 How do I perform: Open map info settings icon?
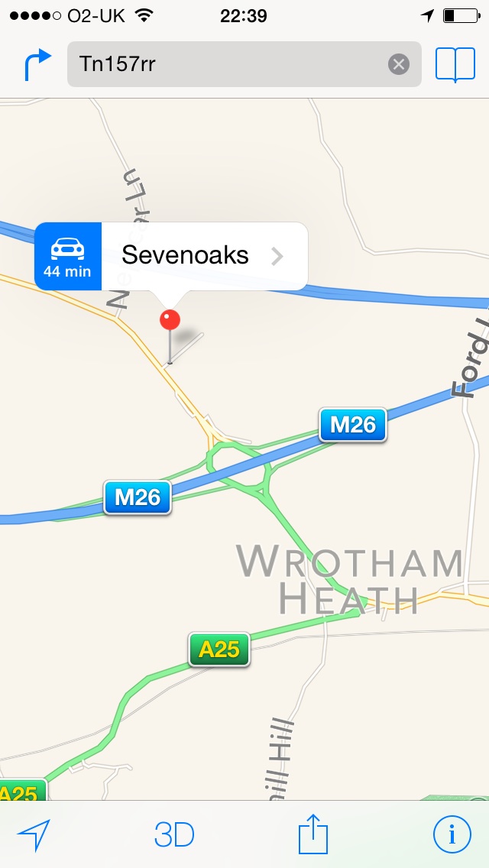452,834
